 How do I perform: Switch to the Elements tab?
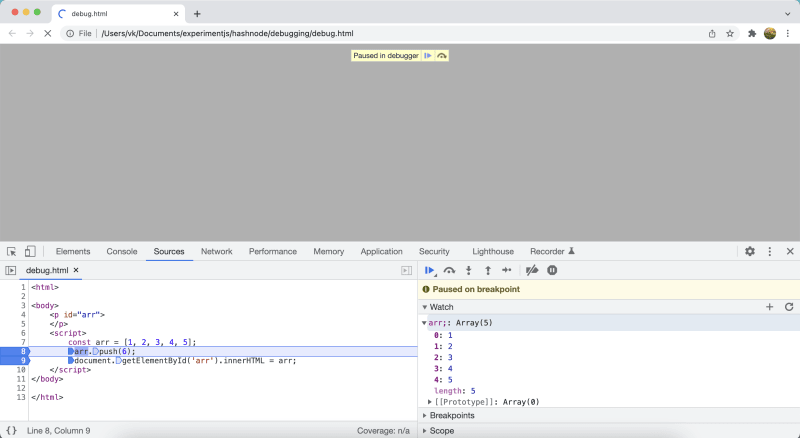coord(73,251)
